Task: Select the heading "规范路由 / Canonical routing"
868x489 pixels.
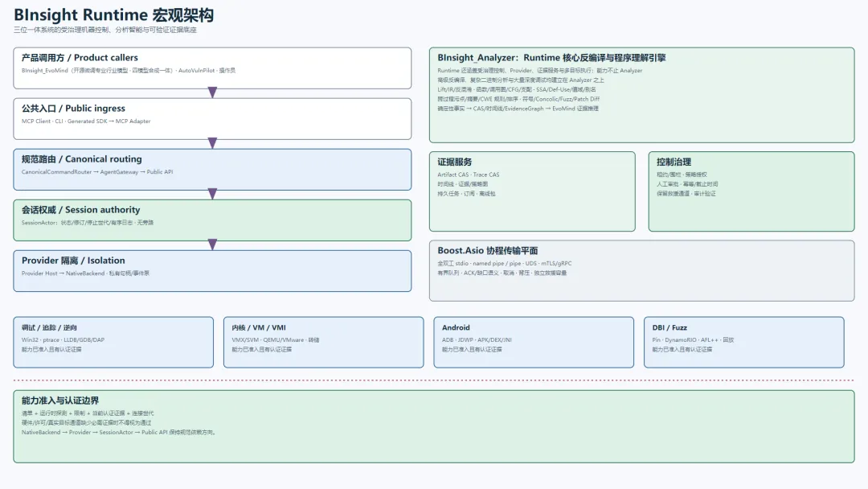Action: click(81, 159)
